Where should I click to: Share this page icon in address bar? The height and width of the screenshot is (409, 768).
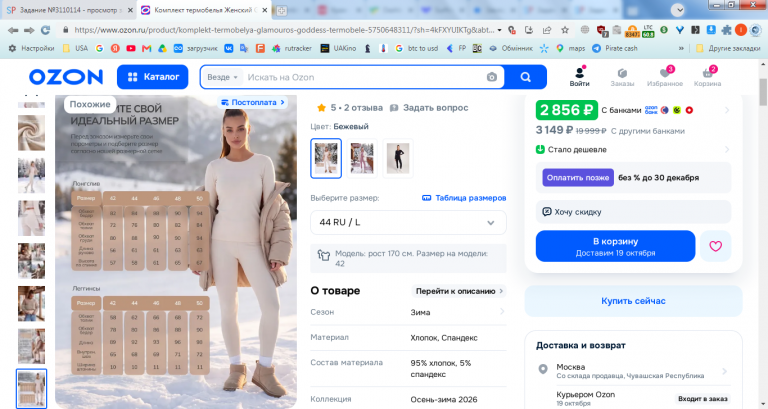tap(547, 30)
